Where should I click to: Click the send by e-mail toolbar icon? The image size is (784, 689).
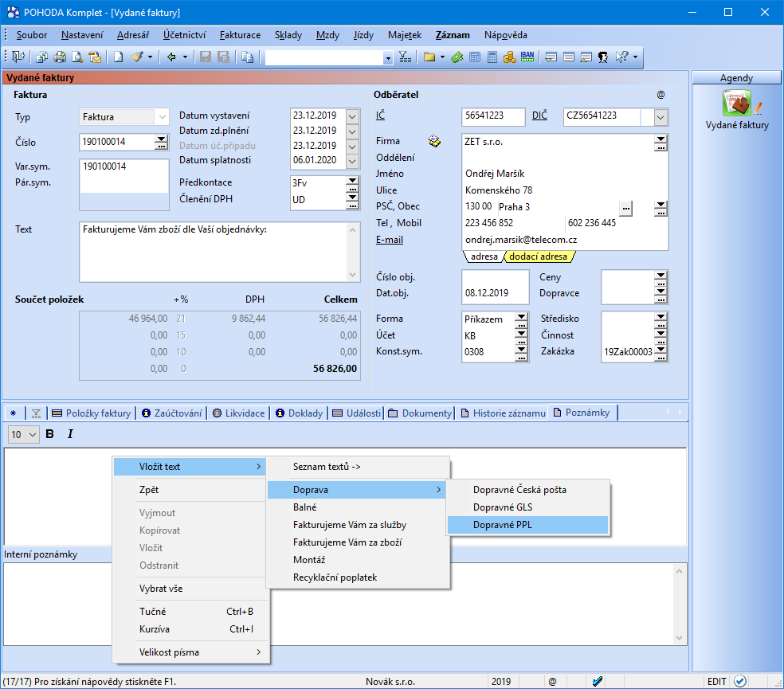click(95, 57)
